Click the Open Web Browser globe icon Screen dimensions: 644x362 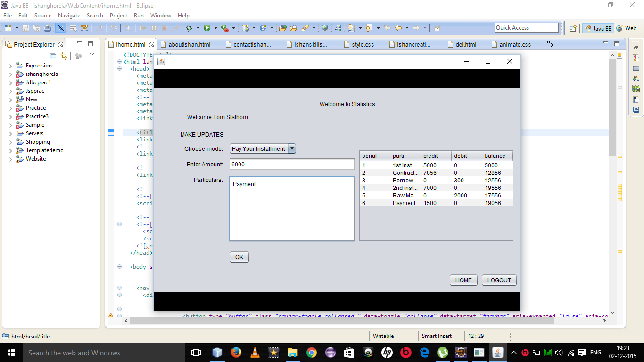(x=325, y=28)
